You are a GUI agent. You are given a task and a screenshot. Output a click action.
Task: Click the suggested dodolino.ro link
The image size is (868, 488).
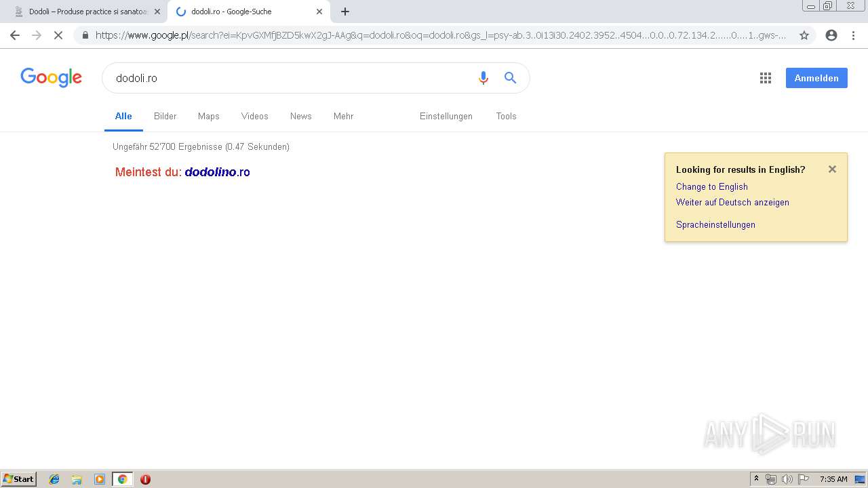[218, 172]
